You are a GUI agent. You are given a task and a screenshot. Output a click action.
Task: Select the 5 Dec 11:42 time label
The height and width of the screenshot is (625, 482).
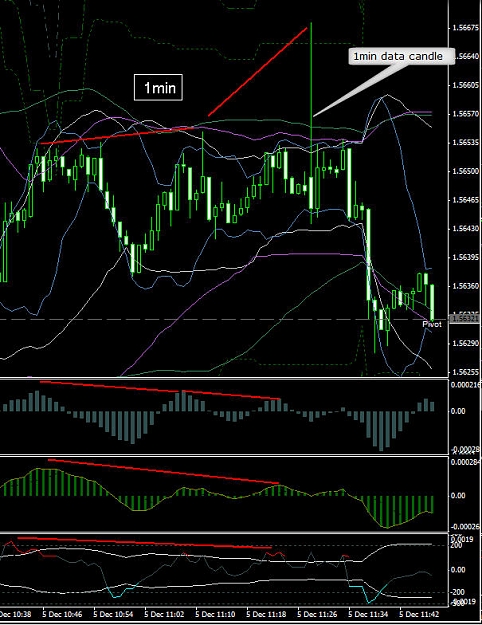coord(419,614)
